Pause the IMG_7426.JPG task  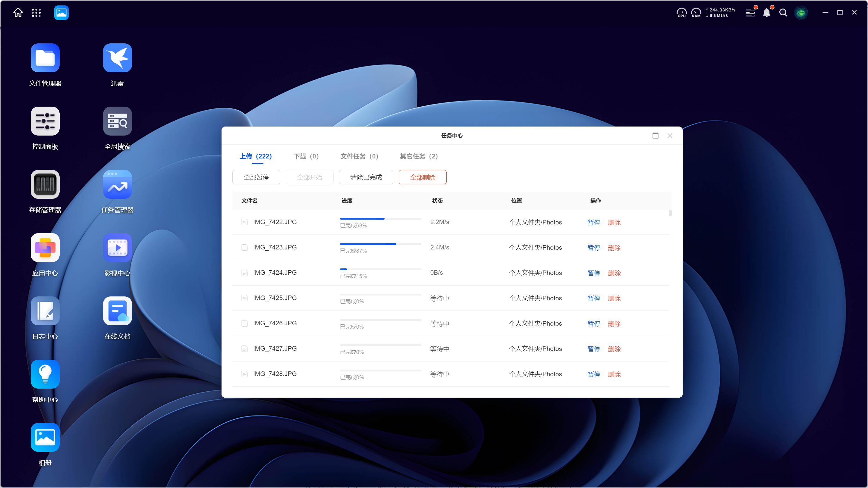coord(594,323)
